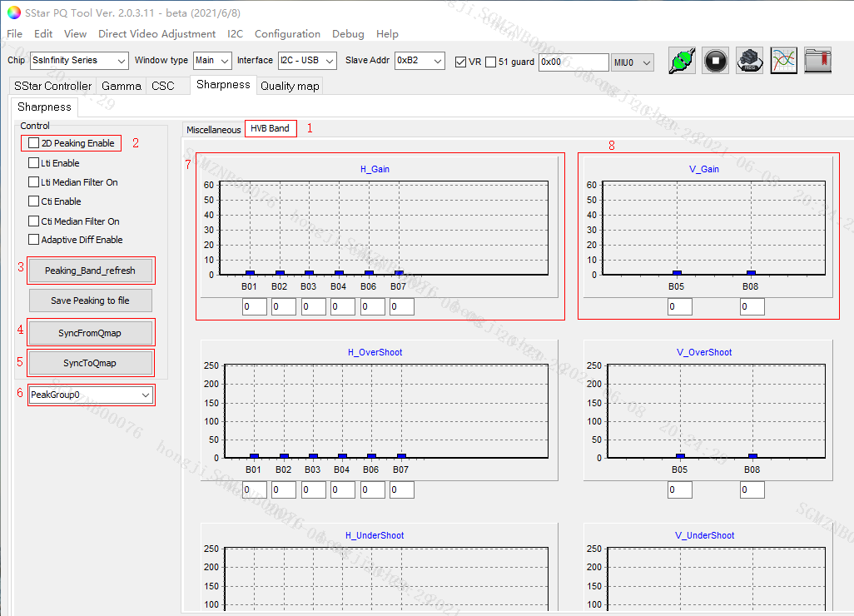Expand the Window type dropdown

[213, 61]
